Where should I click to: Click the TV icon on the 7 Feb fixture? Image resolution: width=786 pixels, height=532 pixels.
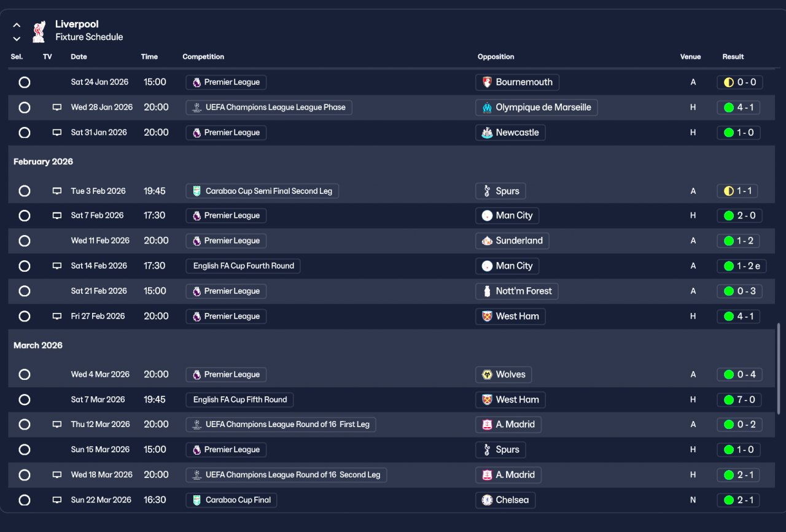[x=57, y=216]
